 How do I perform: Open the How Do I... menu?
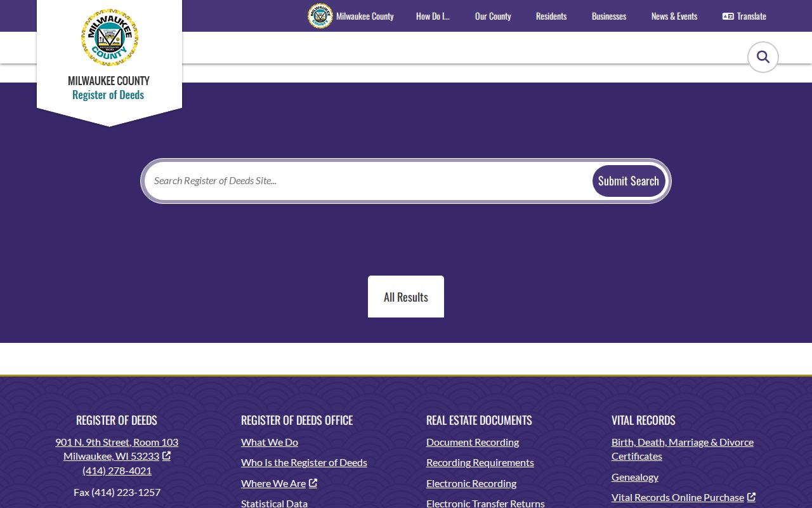(433, 17)
